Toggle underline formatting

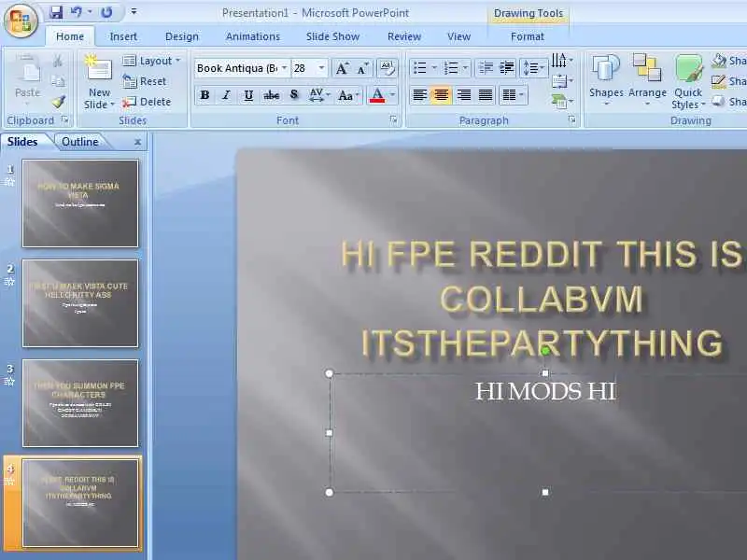(x=248, y=95)
